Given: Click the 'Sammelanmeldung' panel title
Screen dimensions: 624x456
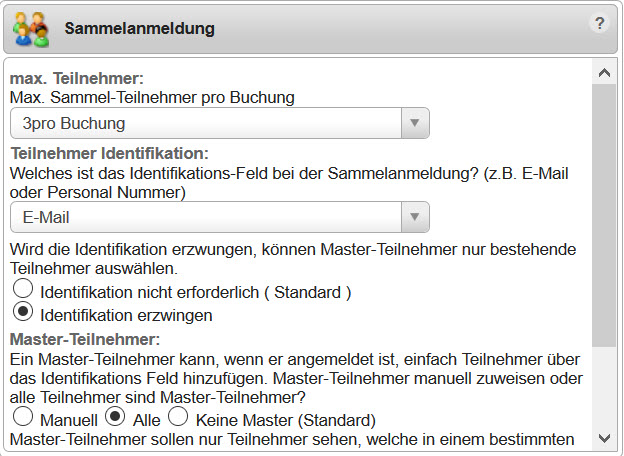Looking at the screenshot, I should [x=139, y=29].
